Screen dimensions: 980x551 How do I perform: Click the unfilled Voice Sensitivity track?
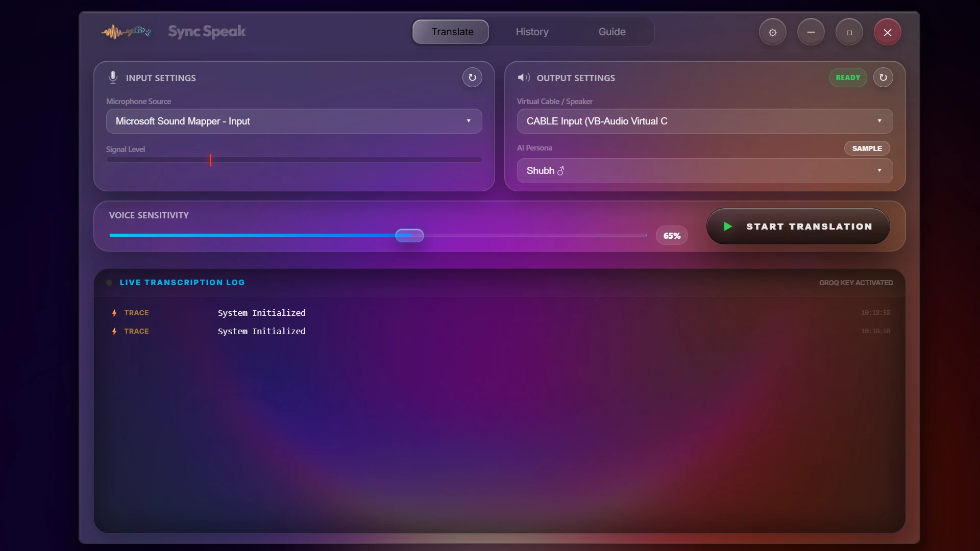(535, 235)
